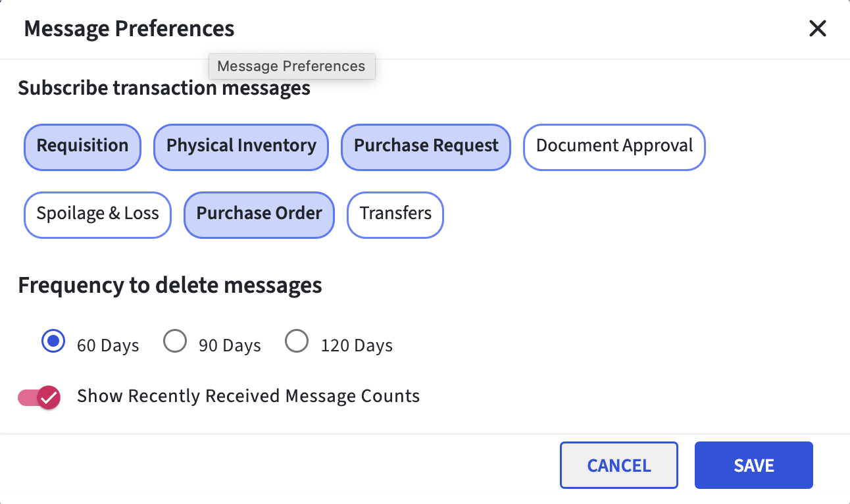Click the Message Preferences tooltip
This screenshot has height=504, width=850.
291,66
